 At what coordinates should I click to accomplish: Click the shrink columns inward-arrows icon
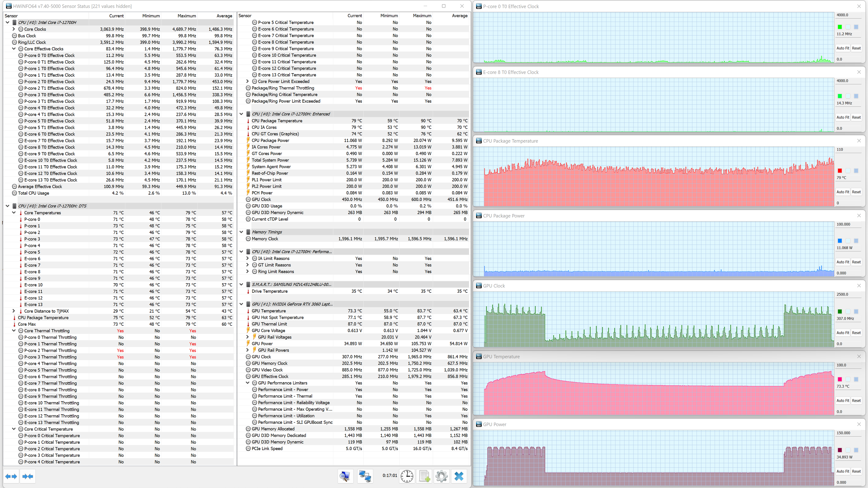coord(27,476)
